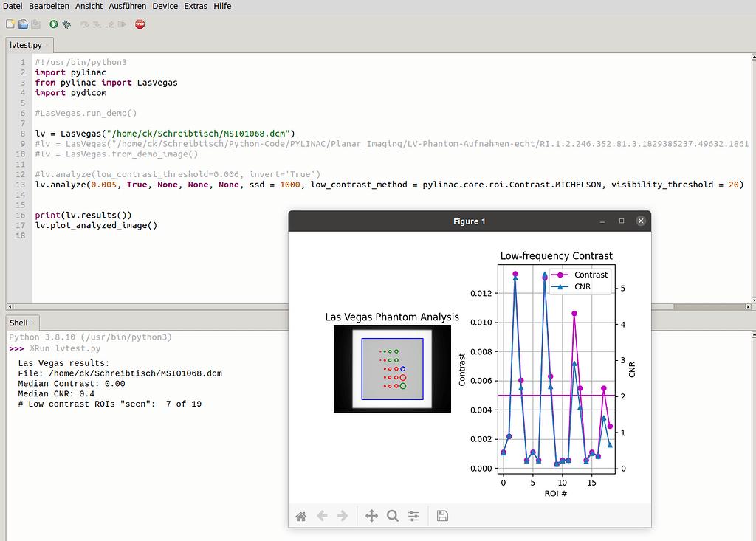
Task: Open Configure subplots in the Figure toolbar
Action: [413, 516]
